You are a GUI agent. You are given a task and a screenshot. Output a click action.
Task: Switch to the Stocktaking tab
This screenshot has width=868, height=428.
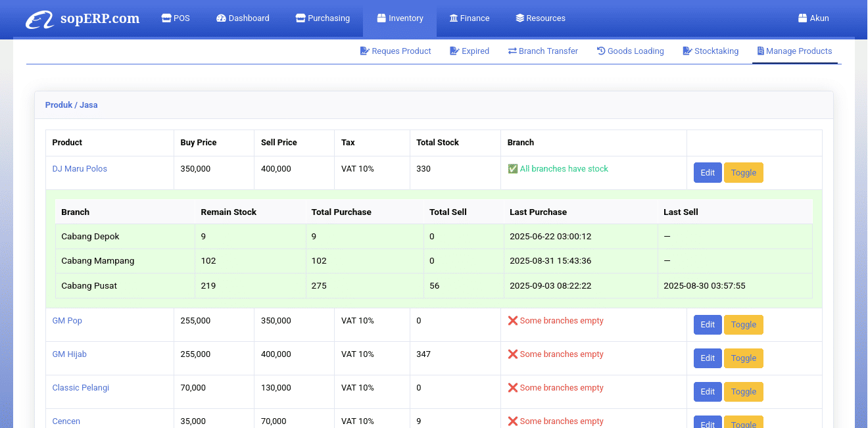pyautogui.click(x=710, y=51)
